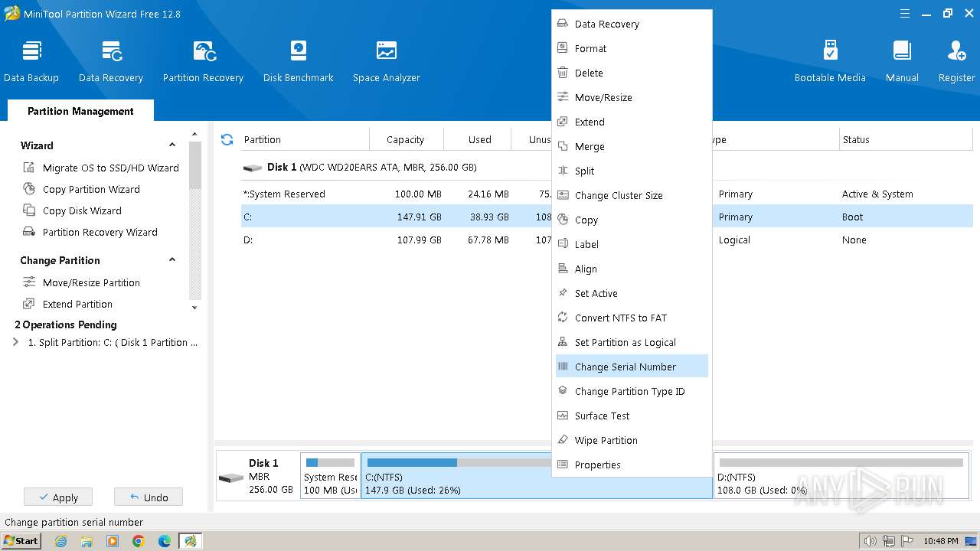Launch Data Recovery from top toolbar
980x551 pixels.
[111, 61]
